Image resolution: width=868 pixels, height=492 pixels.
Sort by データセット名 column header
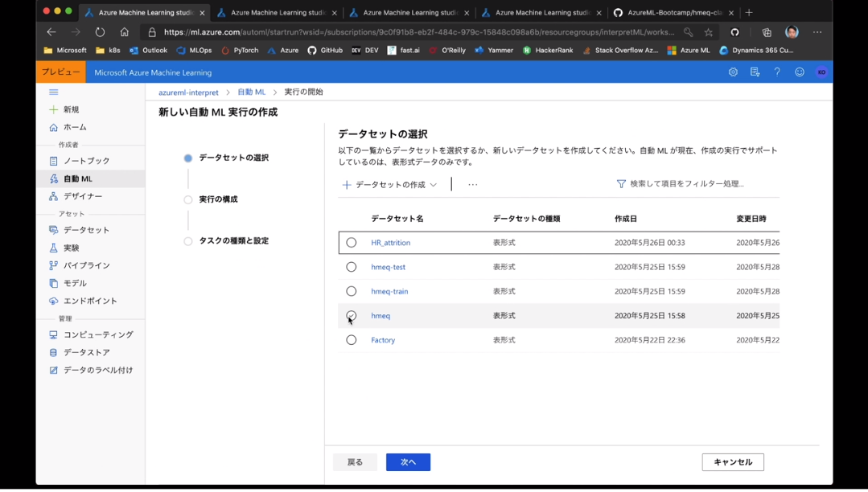(397, 219)
